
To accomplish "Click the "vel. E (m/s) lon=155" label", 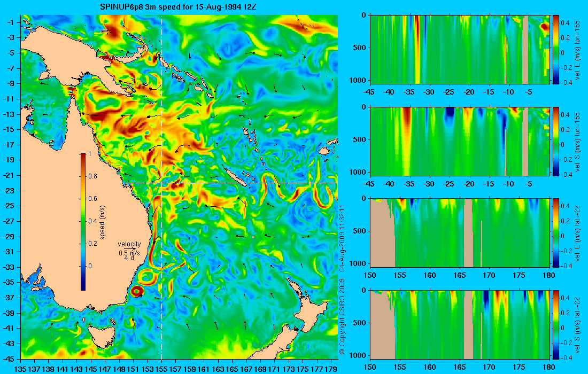I will [577, 50].
